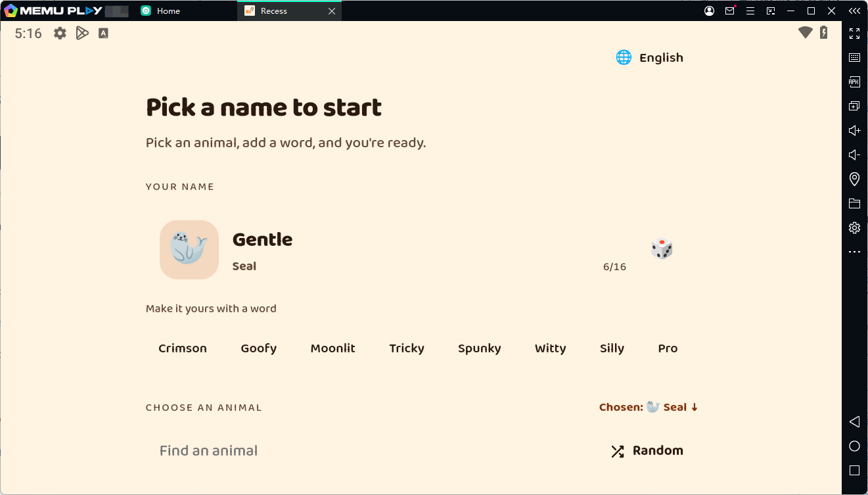Choose the Witty word option
868x495 pixels.
(x=551, y=348)
